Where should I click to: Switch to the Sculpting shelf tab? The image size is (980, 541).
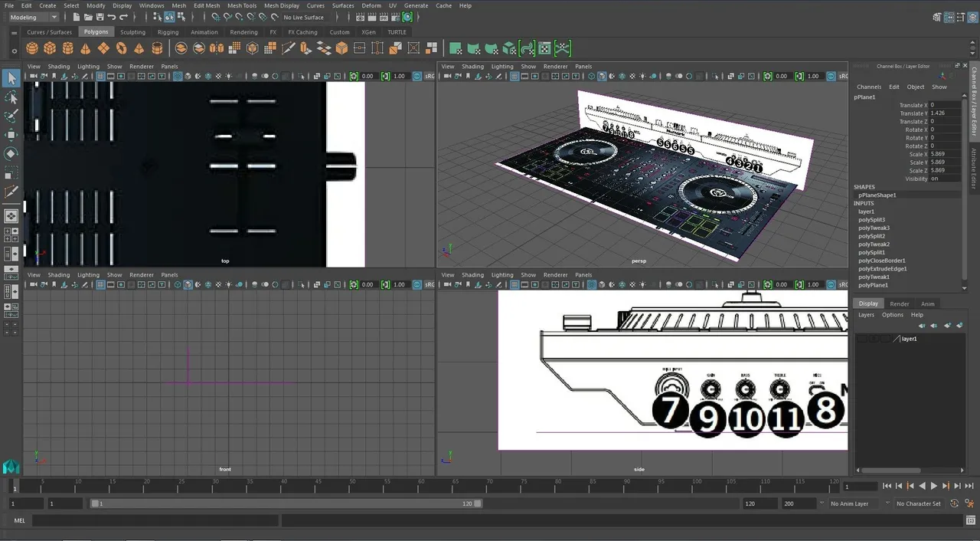(132, 32)
